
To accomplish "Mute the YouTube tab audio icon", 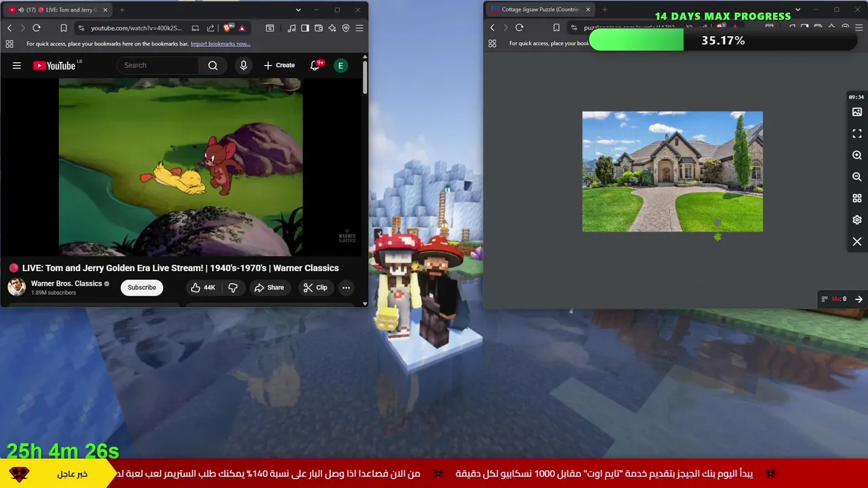I will (x=21, y=10).
